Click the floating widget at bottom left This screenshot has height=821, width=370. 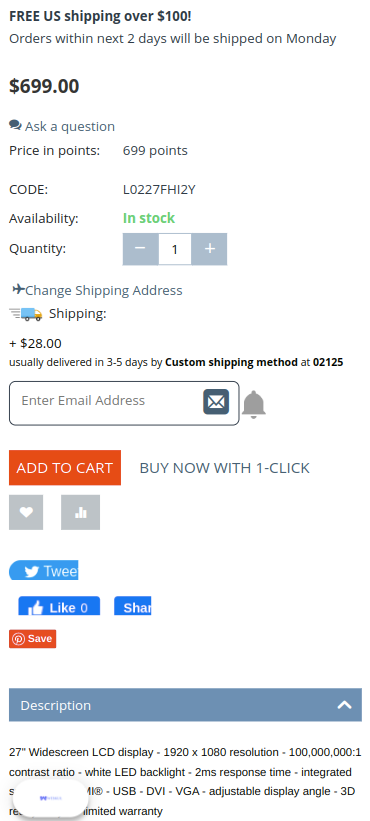click(50, 798)
